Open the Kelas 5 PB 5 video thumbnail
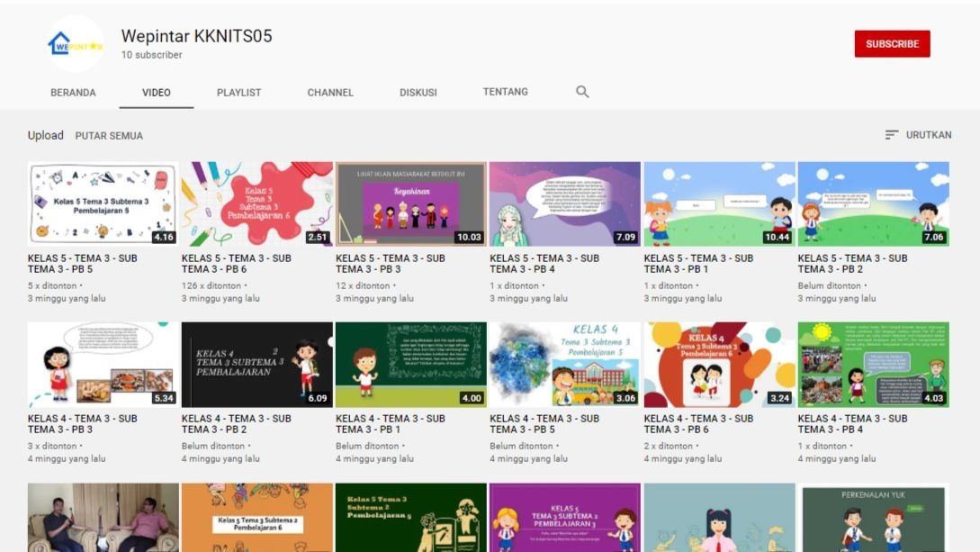The image size is (980, 552). point(103,204)
